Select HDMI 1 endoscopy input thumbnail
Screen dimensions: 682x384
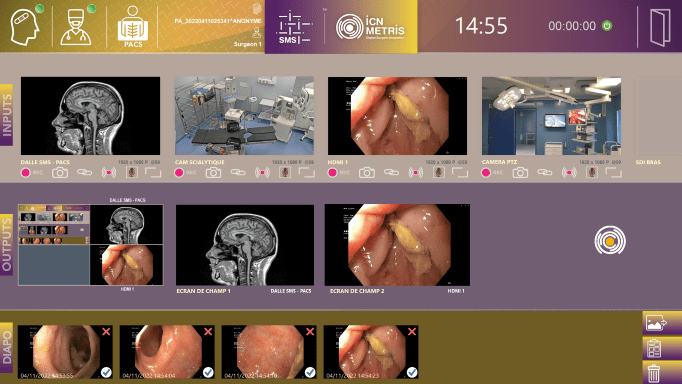(398, 116)
